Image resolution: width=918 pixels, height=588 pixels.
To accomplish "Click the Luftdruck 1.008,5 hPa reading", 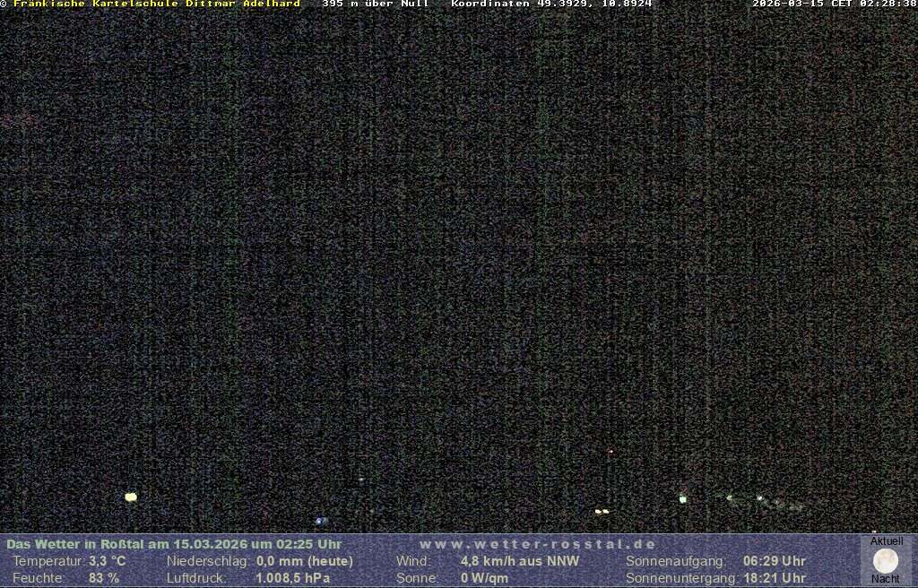I will click(x=293, y=578).
